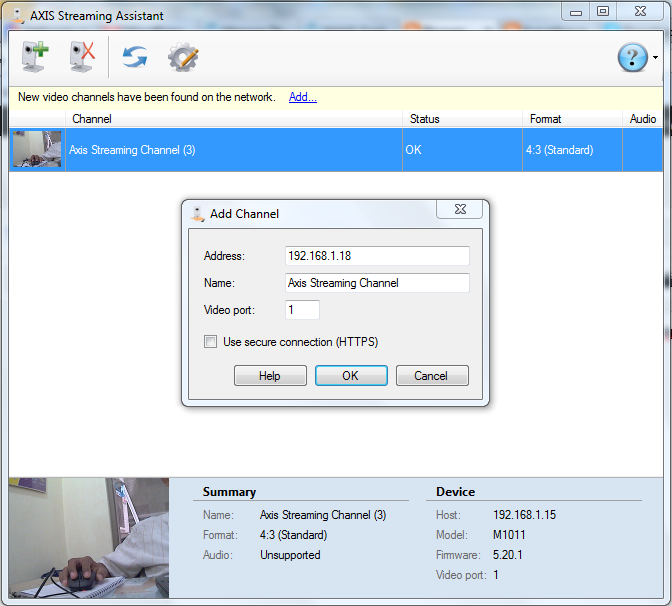Click the Cancel button in the dialog

point(432,376)
